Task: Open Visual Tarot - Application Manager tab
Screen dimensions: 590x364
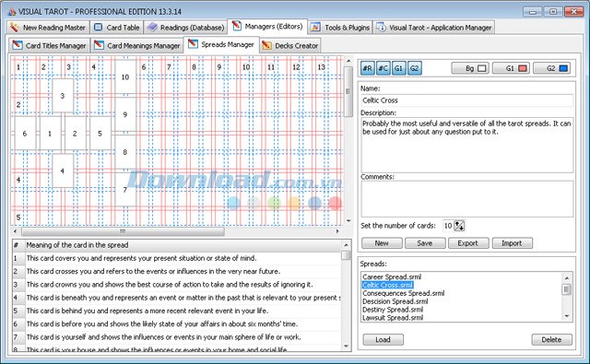Action: click(x=434, y=28)
